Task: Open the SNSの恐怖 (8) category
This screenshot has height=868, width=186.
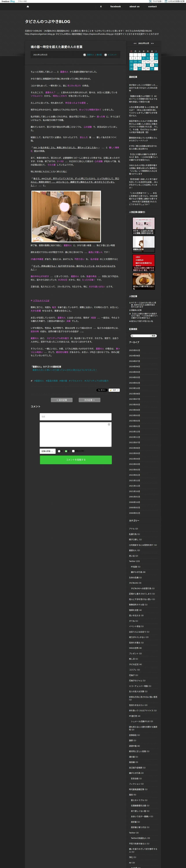Action: (x=135, y=648)
